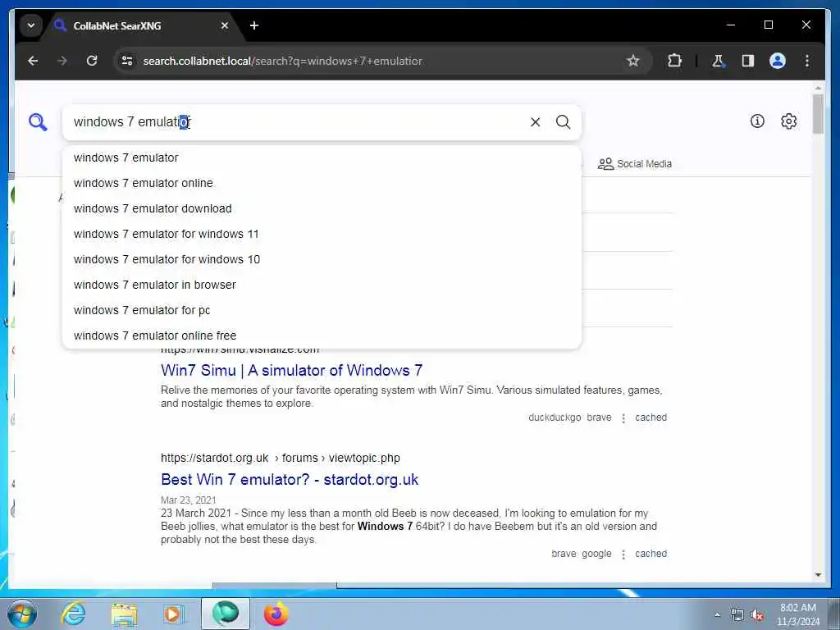The image size is (840, 630).
Task: Expand options dots on stardot result
Action: [x=623, y=554]
